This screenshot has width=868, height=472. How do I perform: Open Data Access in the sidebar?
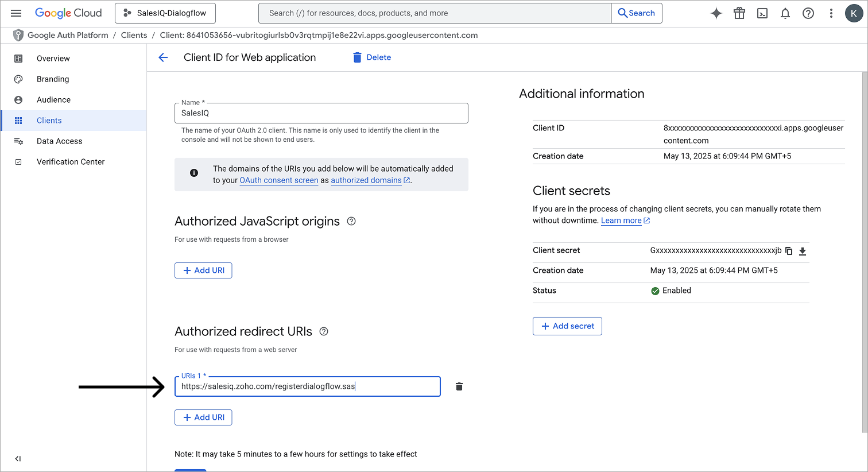[x=59, y=141]
